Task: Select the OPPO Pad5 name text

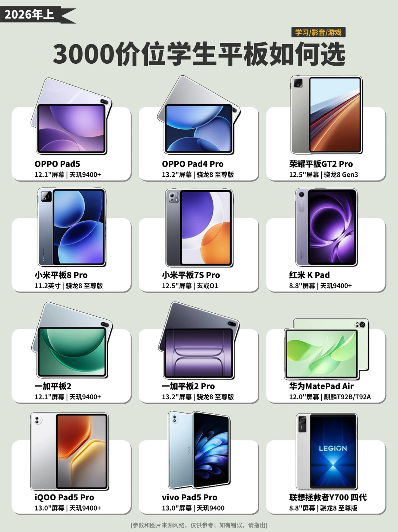Action: point(57,164)
